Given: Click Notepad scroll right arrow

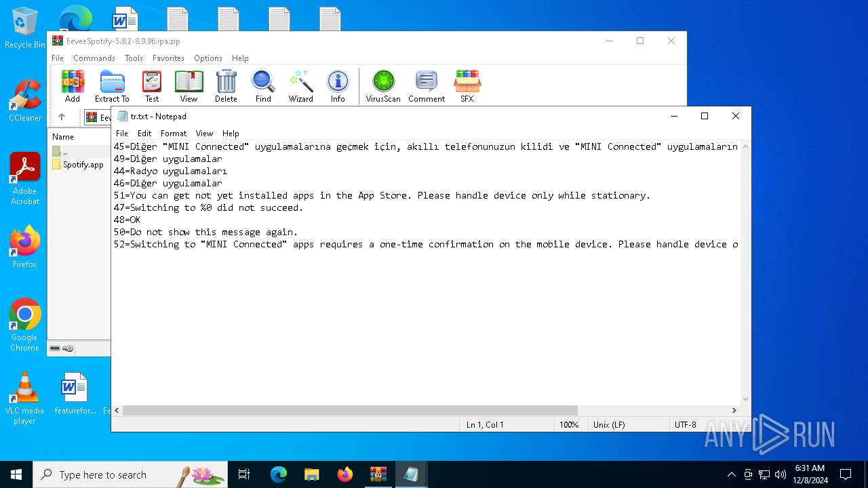Looking at the screenshot, I should (734, 410).
